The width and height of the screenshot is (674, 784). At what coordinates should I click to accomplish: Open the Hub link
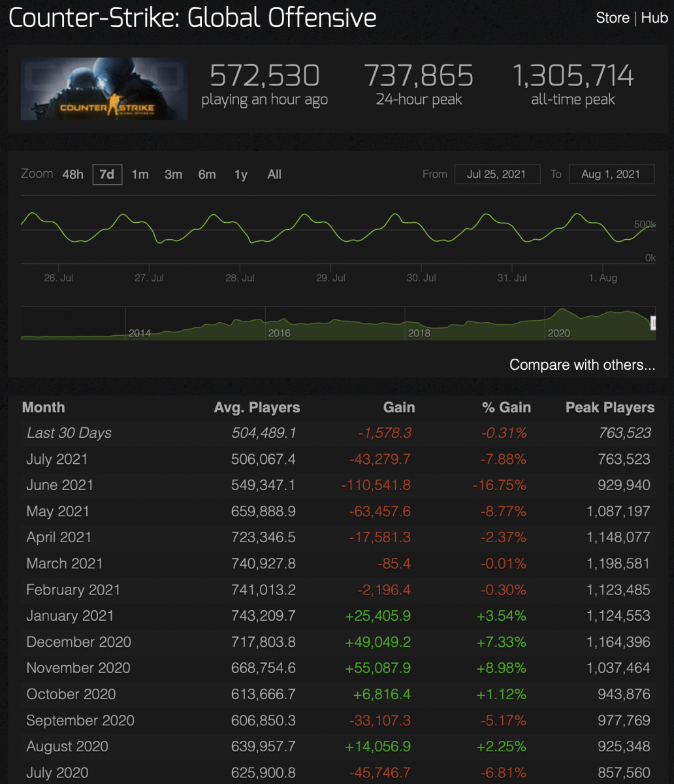click(x=654, y=18)
